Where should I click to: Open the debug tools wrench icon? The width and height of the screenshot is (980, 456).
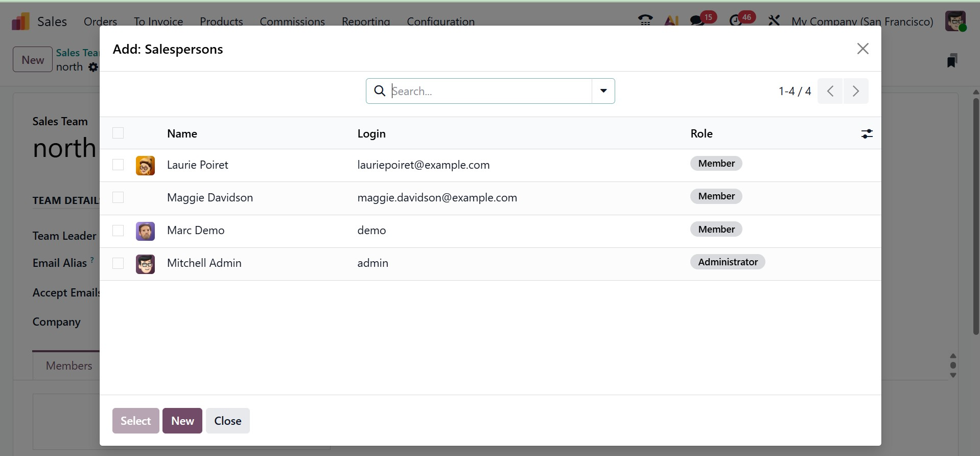pos(774,21)
